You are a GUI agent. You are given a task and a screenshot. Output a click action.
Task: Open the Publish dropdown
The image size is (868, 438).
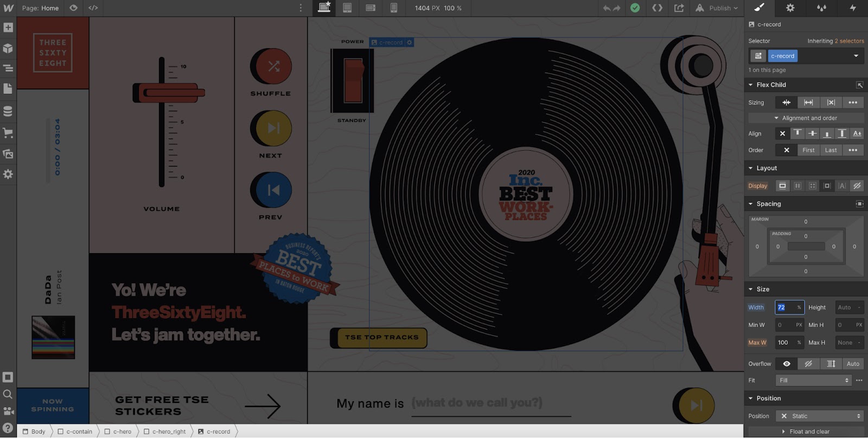click(x=717, y=8)
